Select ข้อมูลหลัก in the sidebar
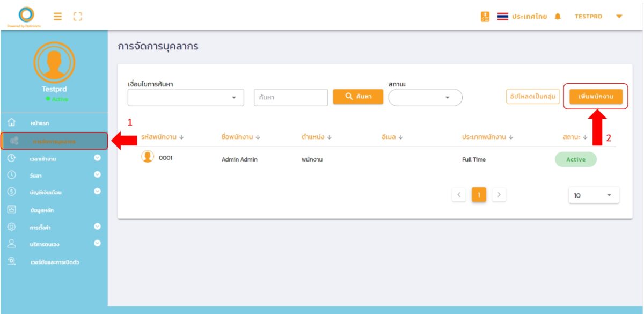Screen dimensions: 644x314 (x=42, y=210)
